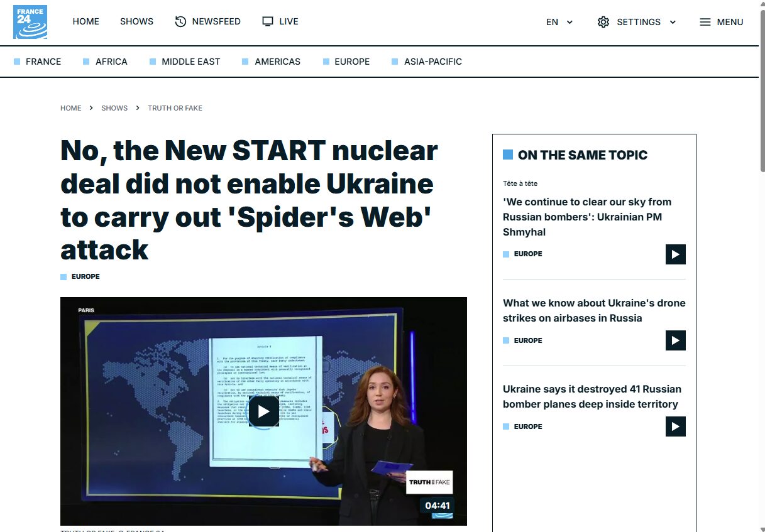Open 'What we know about Ukraine's drone strikes'
This screenshot has width=765, height=532.
[594, 310]
